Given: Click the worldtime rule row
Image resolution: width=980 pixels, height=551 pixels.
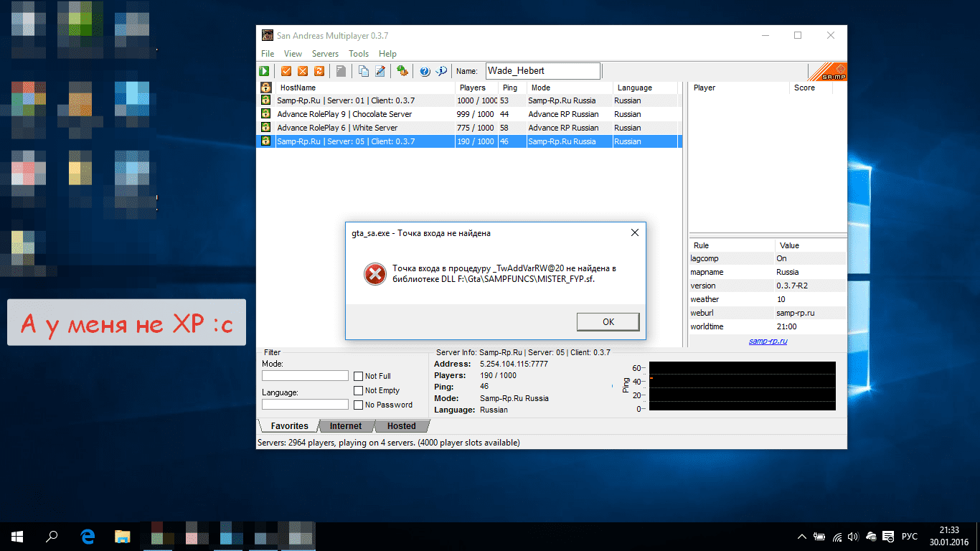Looking at the screenshot, I should [x=768, y=326].
